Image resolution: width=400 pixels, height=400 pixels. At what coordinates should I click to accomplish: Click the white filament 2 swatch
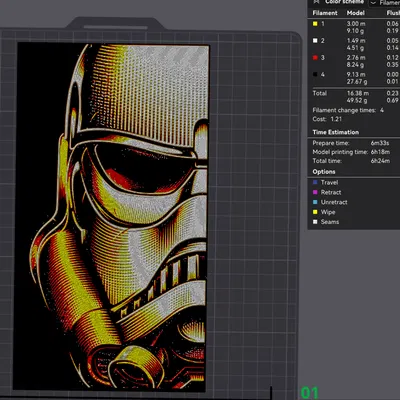(x=315, y=41)
